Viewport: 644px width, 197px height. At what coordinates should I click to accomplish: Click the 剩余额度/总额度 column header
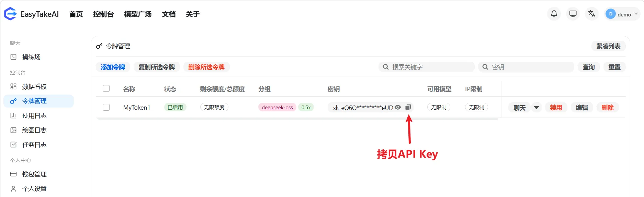[x=222, y=89]
